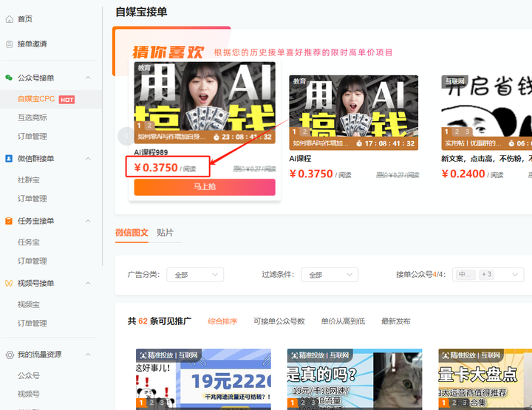Switch to the 贴片 tab

[165, 233]
